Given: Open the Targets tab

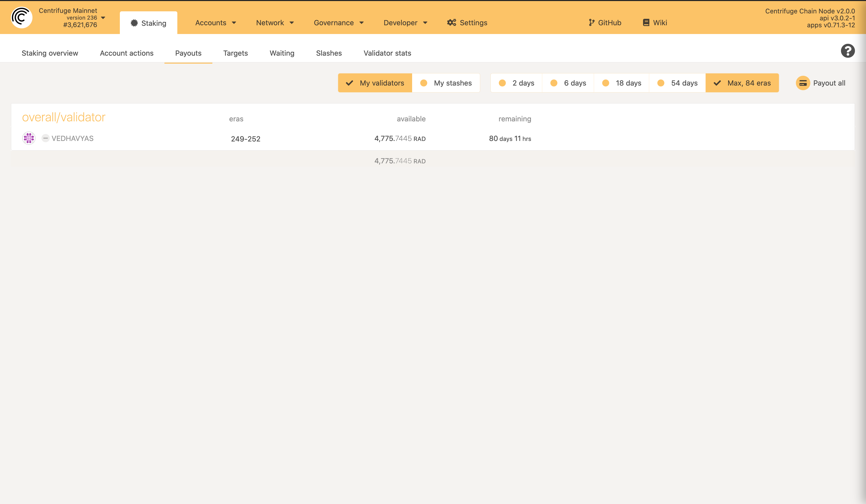Looking at the screenshot, I should 235,53.
